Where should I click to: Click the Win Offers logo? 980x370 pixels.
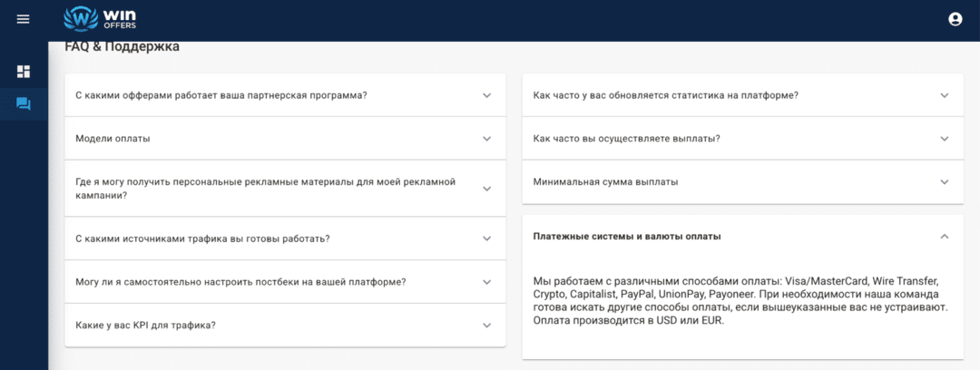100,19
